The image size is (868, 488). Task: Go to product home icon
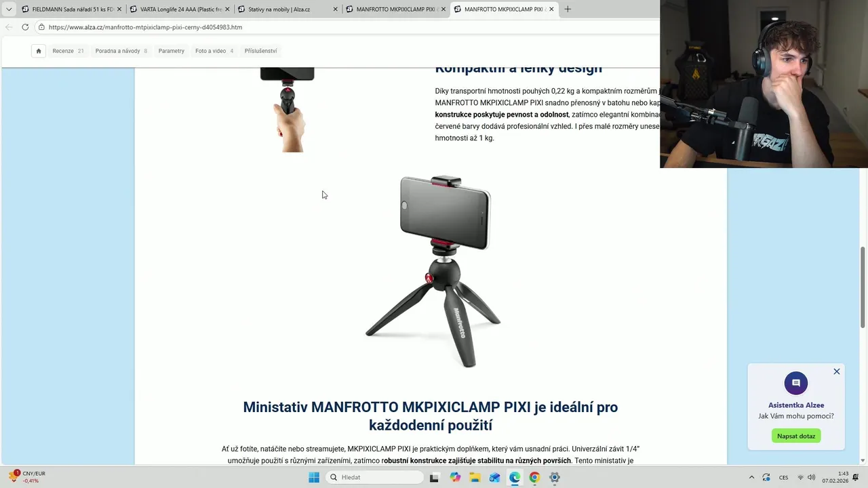tap(39, 51)
